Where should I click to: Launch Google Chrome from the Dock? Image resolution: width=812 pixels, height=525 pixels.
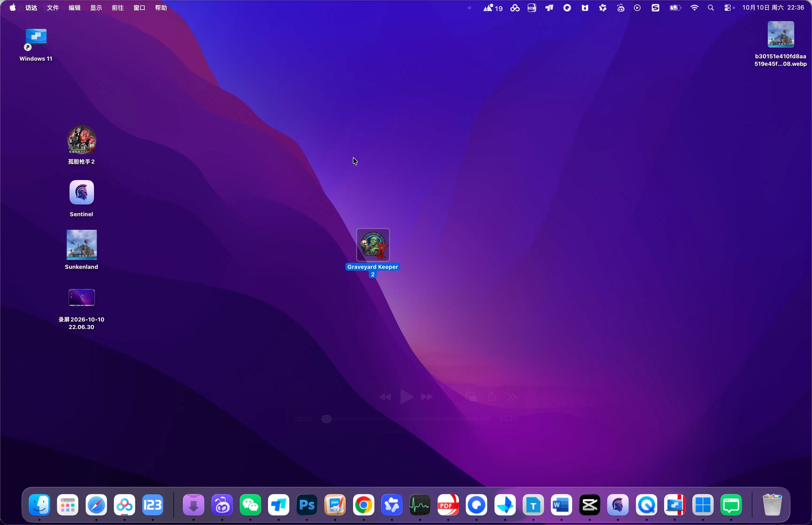pos(364,505)
